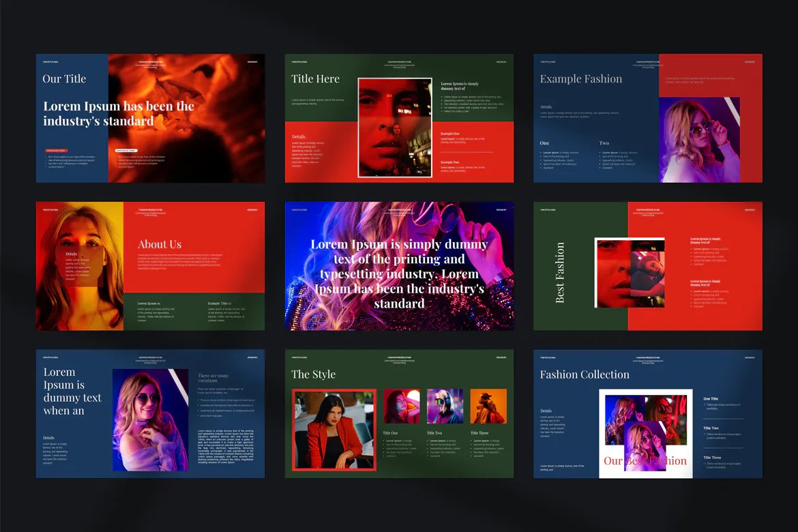
Task: Click the 'Example Two' label below it
Action: click(450, 162)
